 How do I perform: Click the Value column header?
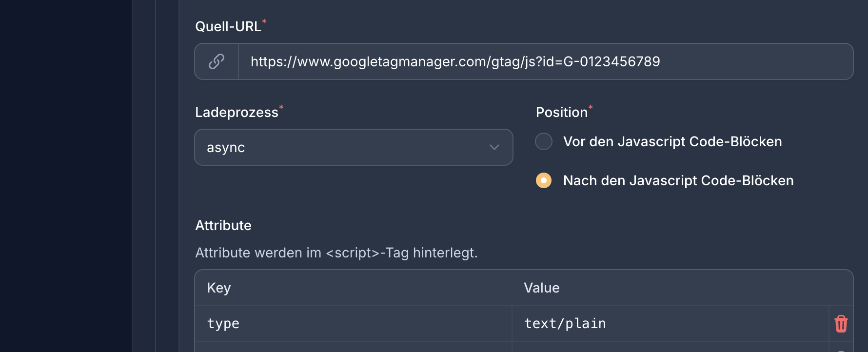(541, 288)
